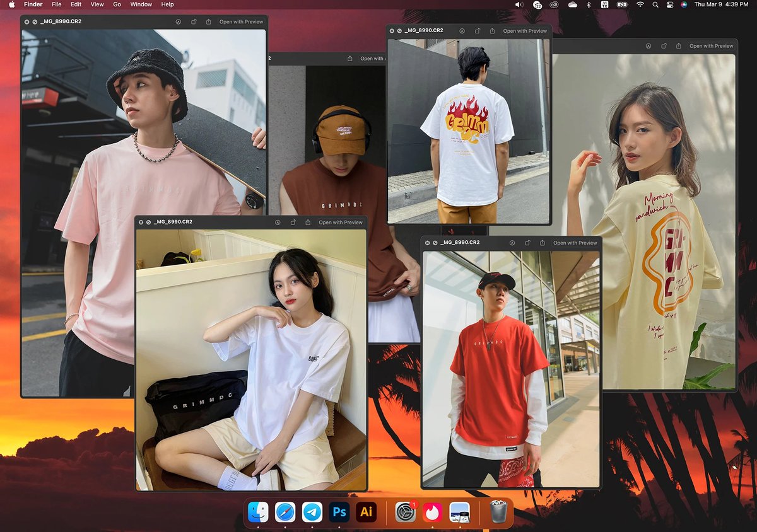
Task: Open Telegram in the Dock
Action: (x=312, y=512)
